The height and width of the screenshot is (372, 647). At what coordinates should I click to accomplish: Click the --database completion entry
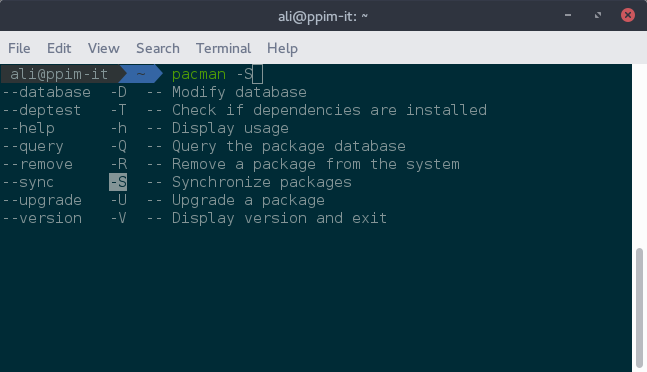click(47, 92)
